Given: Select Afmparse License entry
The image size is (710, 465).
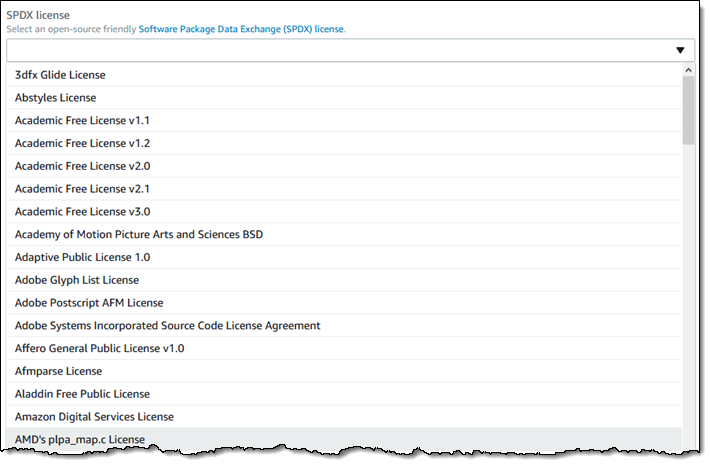Looking at the screenshot, I should (x=58, y=372).
